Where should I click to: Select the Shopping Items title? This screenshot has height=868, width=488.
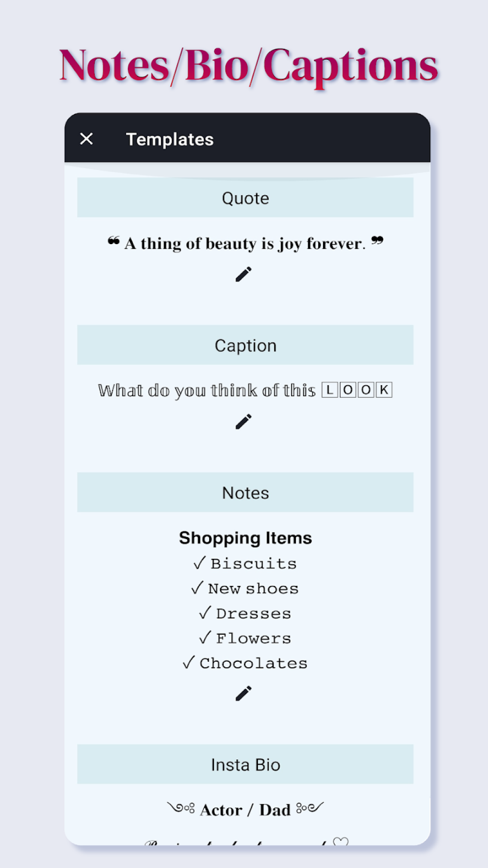click(x=245, y=538)
